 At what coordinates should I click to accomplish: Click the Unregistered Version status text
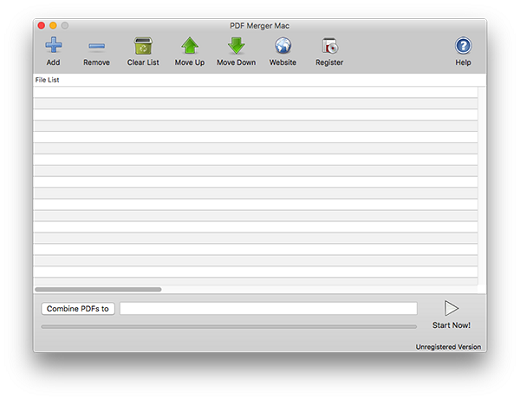pyautogui.click(x=448, y=347)
